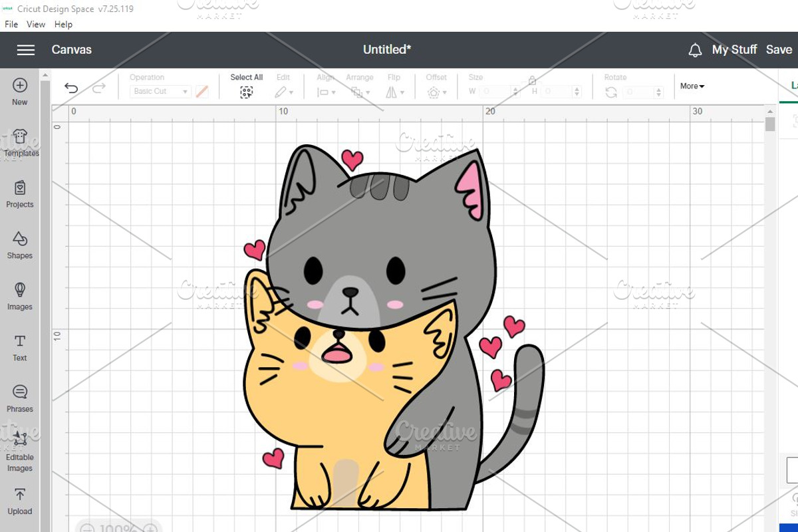Click the Arrange icon
The image size is (798, 532).
(356, 92)
